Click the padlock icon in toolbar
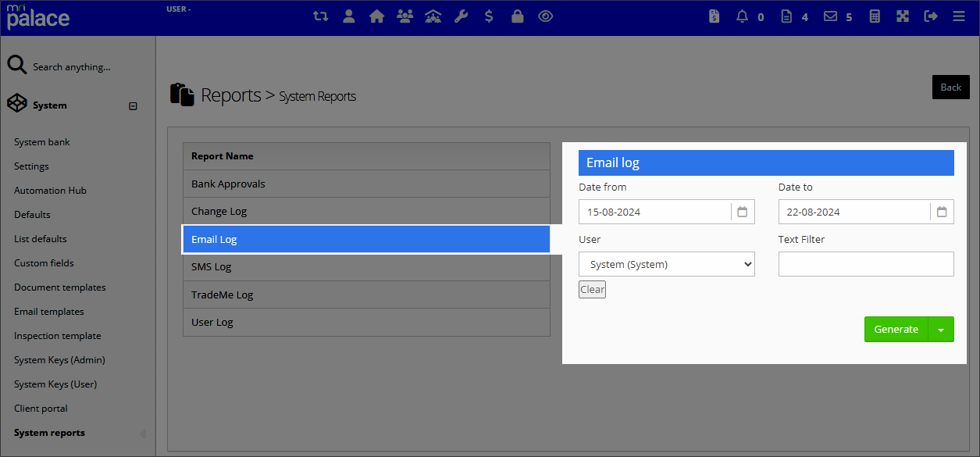 tap(517, 16)
